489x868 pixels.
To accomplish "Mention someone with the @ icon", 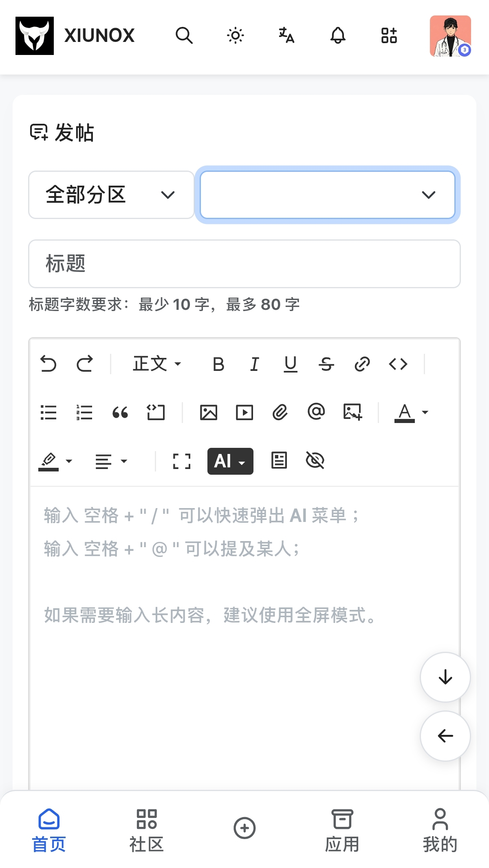I will (316, 412).
